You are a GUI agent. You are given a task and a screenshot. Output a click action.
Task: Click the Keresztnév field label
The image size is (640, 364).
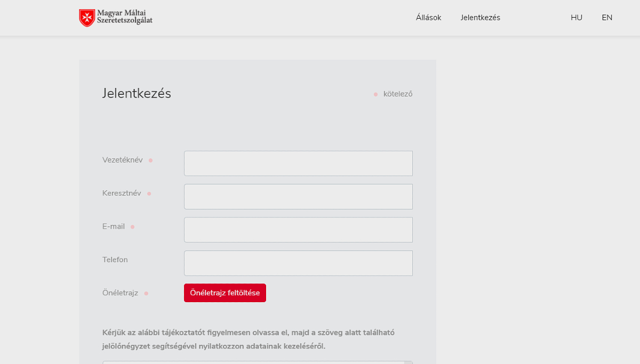[122, 193]
